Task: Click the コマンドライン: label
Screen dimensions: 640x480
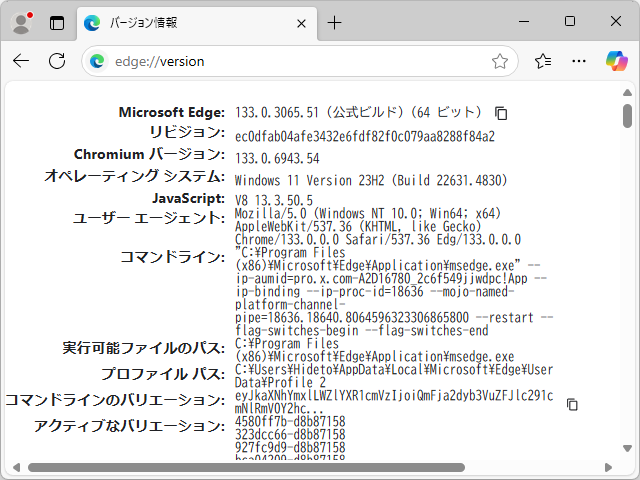Action: tap(172, 257)
